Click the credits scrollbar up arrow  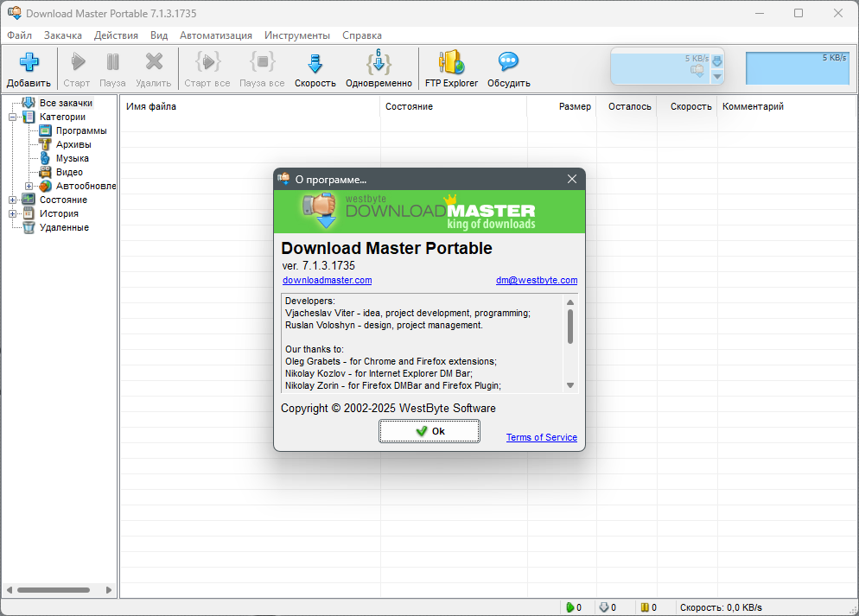point(570,302)
